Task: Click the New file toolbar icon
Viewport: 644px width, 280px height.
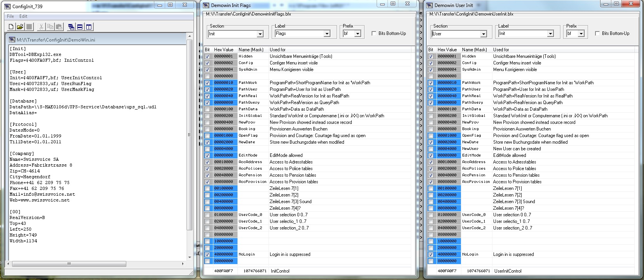Action: [11, 27]
